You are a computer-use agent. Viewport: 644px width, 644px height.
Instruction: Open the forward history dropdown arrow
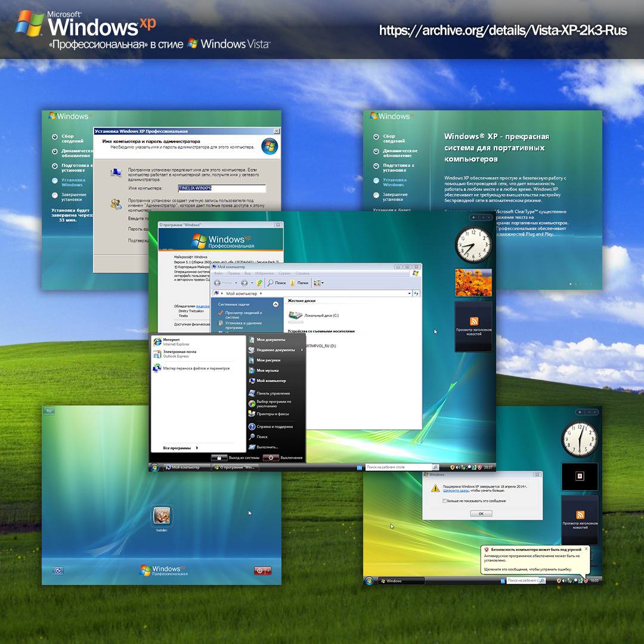tap(252, 283)
